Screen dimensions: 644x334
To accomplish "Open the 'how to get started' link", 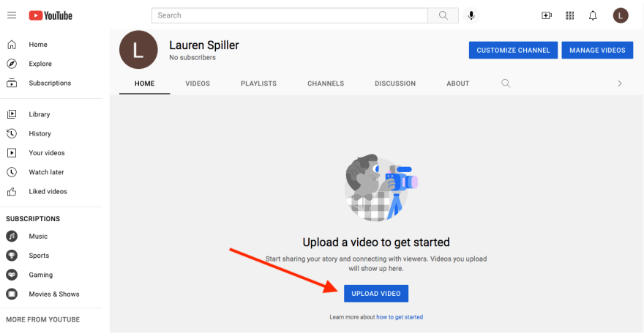I will pos(400,317).
